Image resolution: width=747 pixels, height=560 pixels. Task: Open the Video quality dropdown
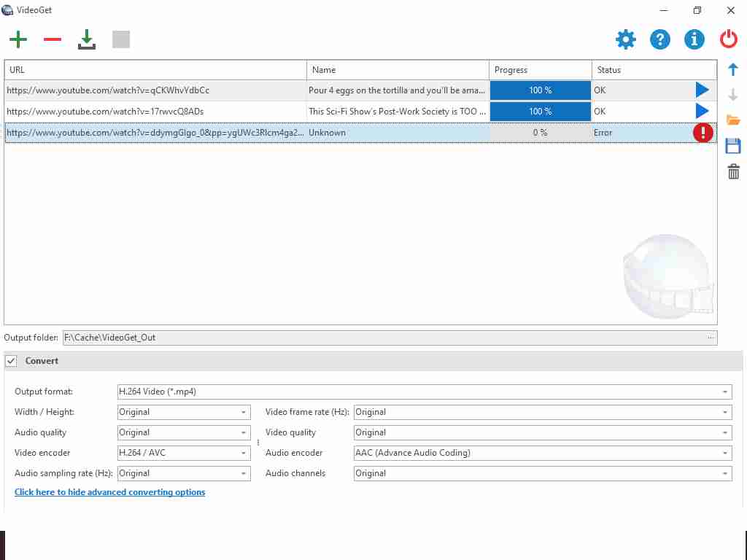click(x=543, y=433)
